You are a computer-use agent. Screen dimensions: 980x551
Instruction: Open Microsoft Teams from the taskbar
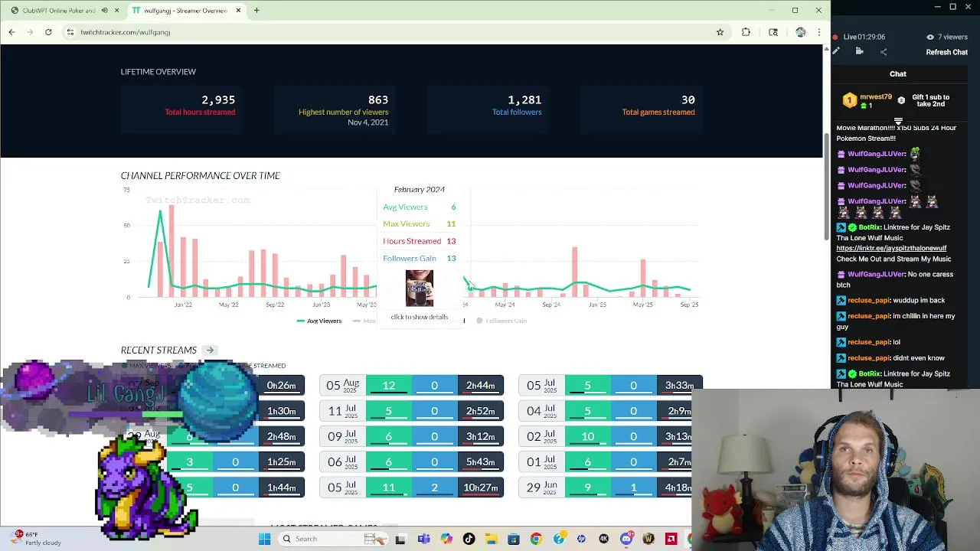click(423, 539)
